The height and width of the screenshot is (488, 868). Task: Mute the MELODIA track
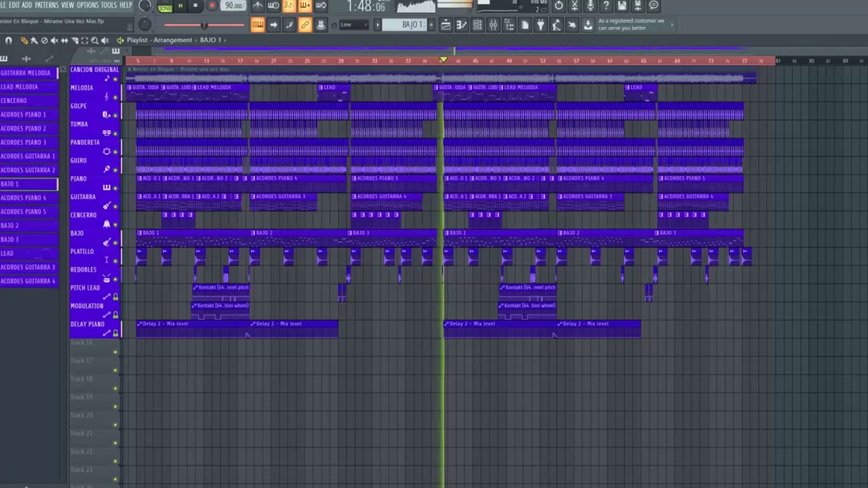point(115,97)
